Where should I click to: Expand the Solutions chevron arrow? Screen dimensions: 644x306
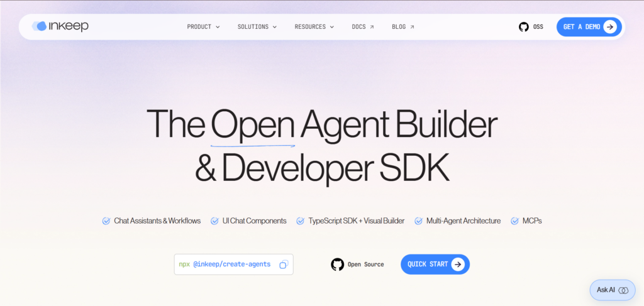(x=275, y=27)
